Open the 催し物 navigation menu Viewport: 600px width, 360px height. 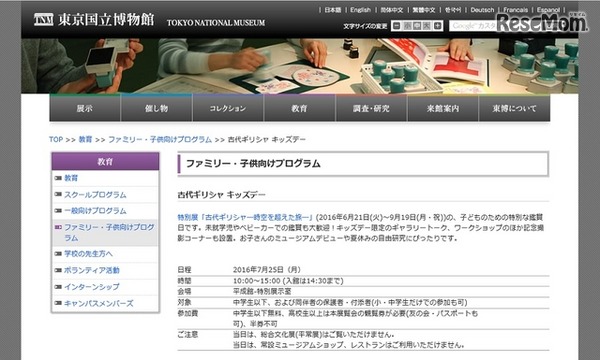pyautogui.click(x=157, y=108)
